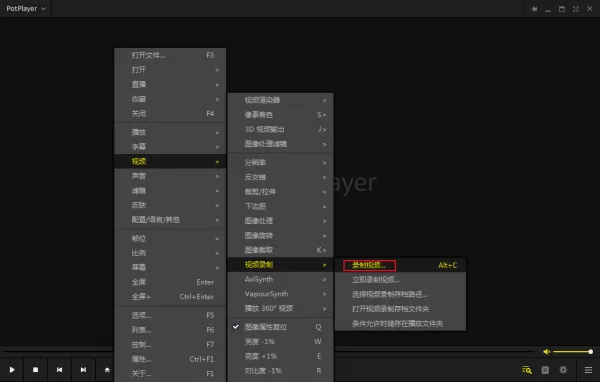This screenshot has width=600, height=382.
Task: Open 像素着色 submenu
Action: click(x=280, y=115)
